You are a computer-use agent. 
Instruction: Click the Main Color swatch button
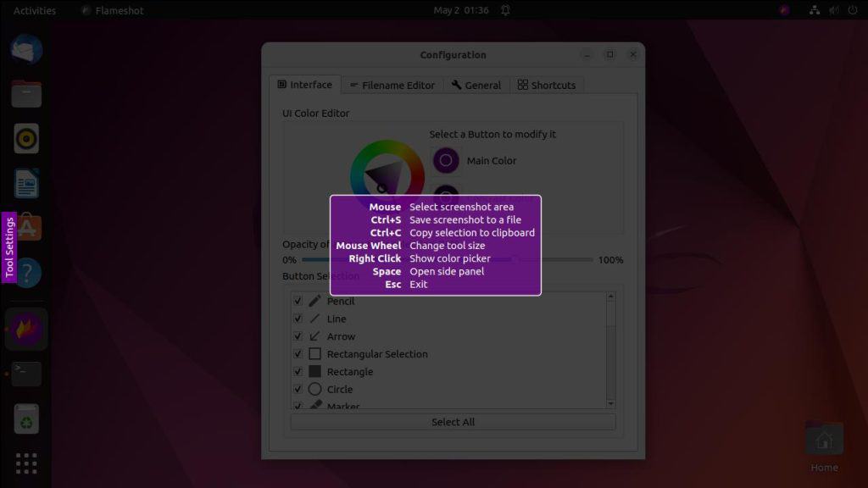[x=446, y=160]
